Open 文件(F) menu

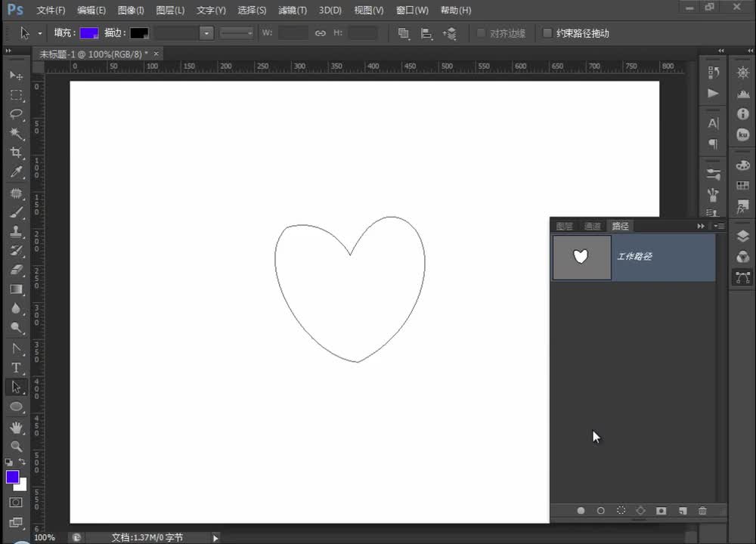pyautogui.click(x=51, y=10)
